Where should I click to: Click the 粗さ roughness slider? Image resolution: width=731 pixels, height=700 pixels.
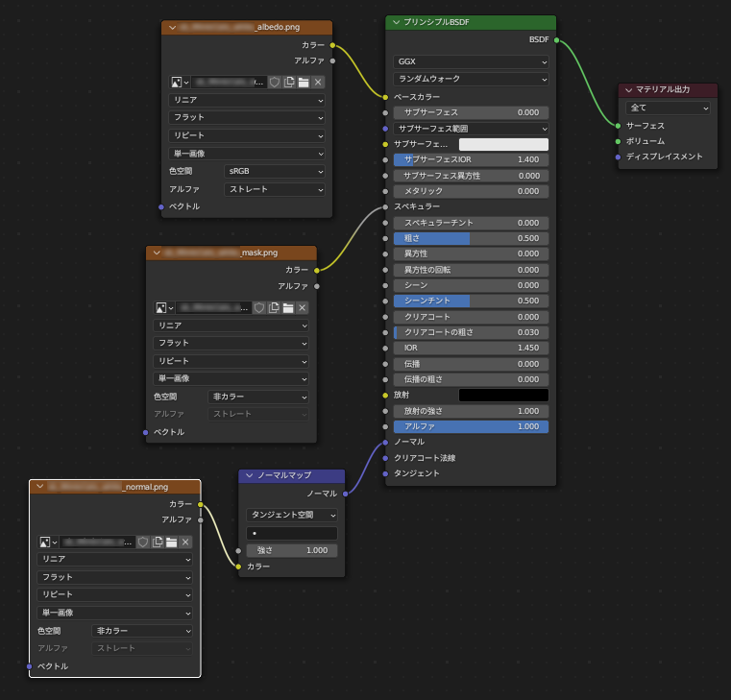coord(471,238)
